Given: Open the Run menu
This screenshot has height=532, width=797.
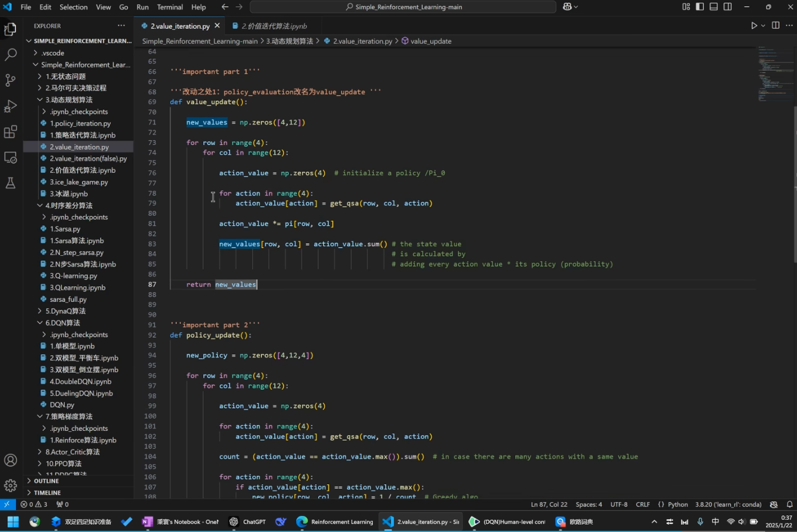Looking at the screenshot, I should click(142, 7).
